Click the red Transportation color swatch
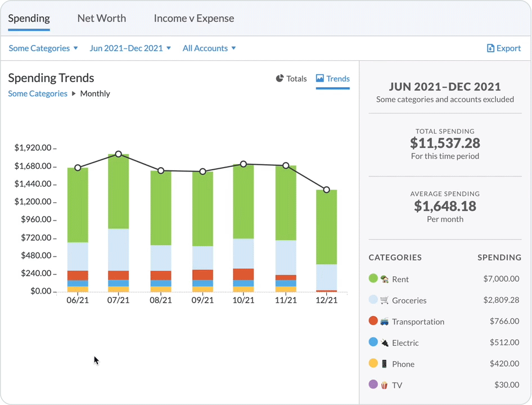The width and height of the screenshot is (532, 405). pyautogui.click(x=373, y=321)
